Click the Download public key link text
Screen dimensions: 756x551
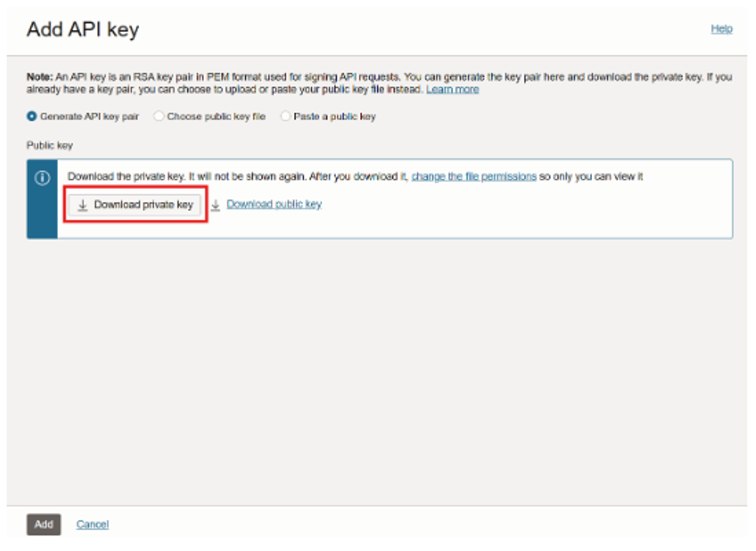pos(274,204)
